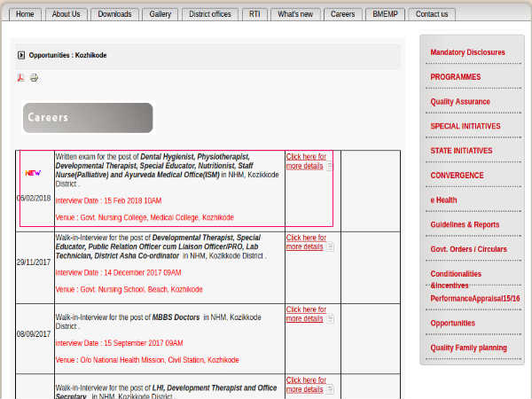Screen dimensions: 532x399
Task: Open Guidelines & Reports sidebar link
Action: click(465, 224)
